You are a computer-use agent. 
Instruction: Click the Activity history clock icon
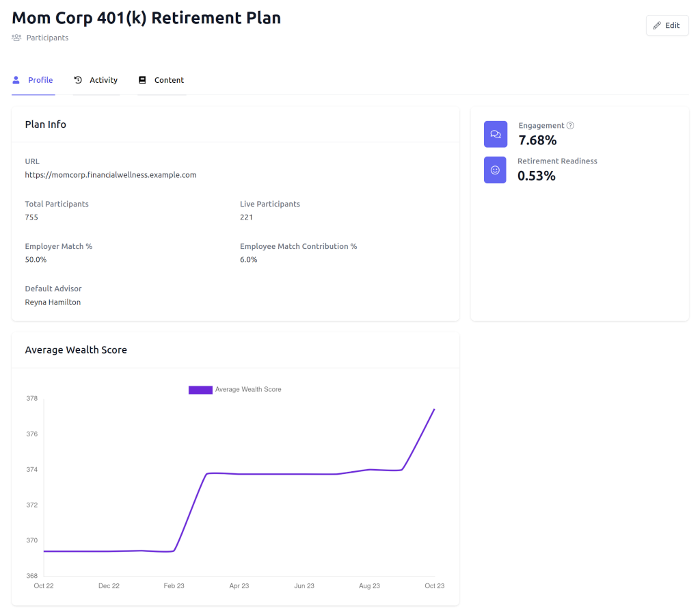[78, 80]
